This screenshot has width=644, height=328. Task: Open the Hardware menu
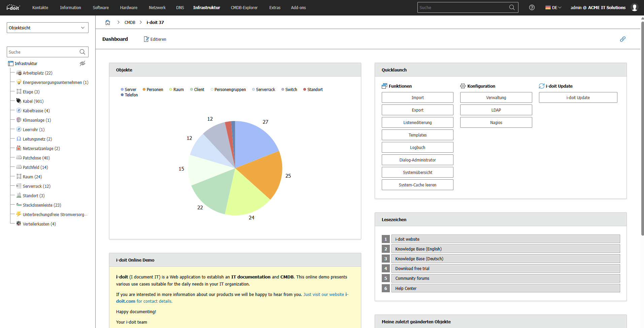(129, 7)
